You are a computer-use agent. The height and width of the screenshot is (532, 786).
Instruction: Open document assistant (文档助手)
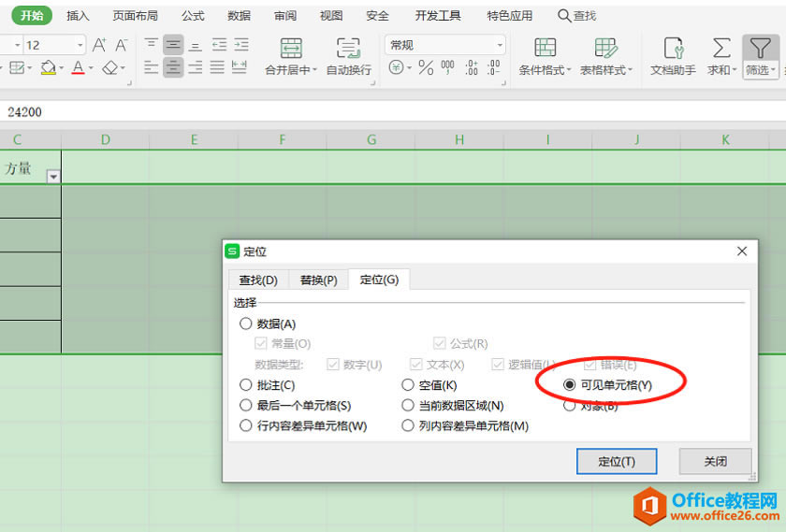tap(673, 56)
